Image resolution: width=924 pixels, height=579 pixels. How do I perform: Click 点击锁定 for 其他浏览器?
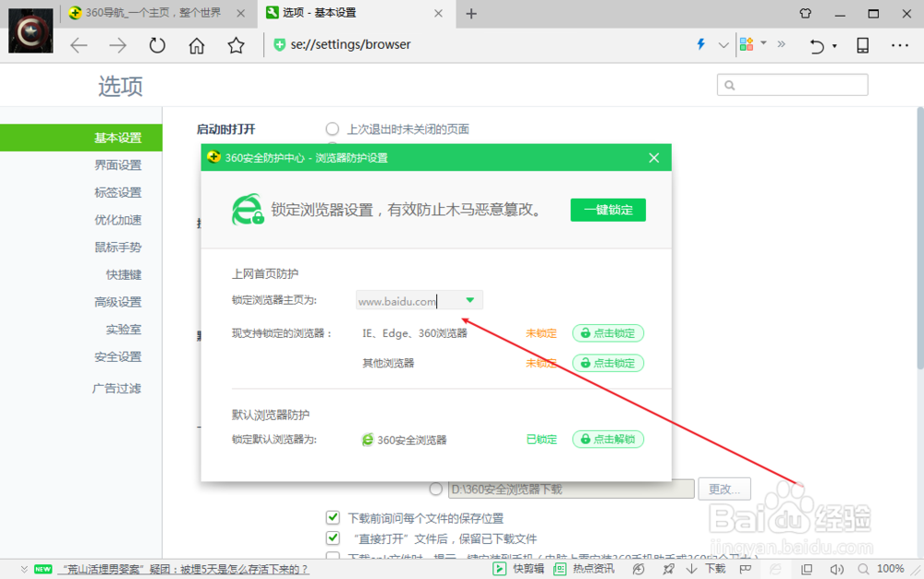[608, 363]
